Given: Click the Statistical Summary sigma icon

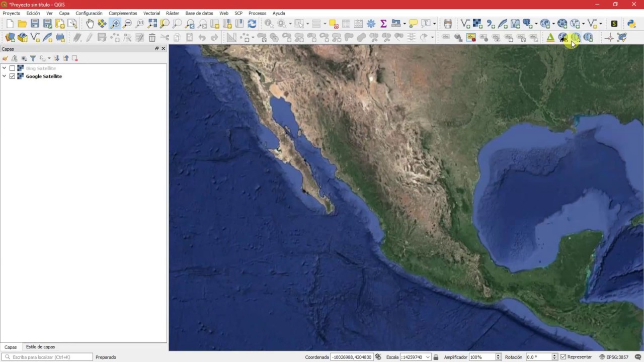Looking at the screenshot, I should point(383,24).
